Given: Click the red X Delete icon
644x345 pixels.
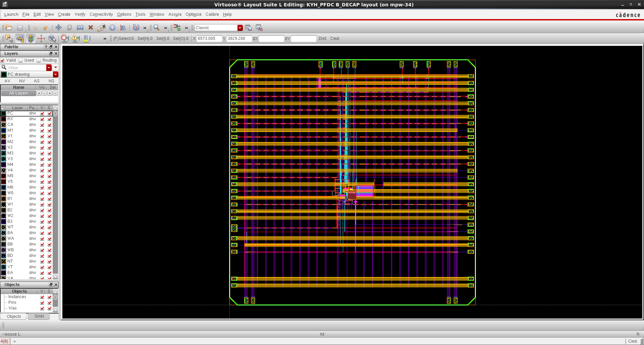Looking at the screenshot, I should click(x=91, y=28).
